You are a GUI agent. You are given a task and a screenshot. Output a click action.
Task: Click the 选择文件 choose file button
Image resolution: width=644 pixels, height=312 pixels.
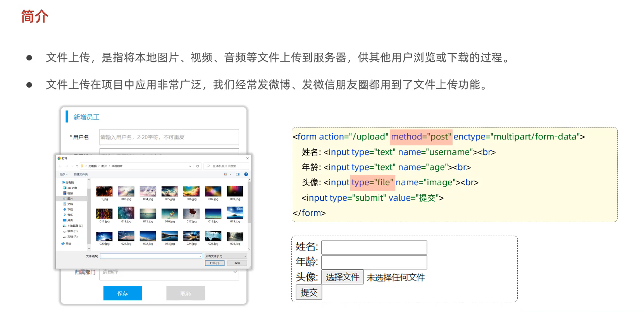click(x=342, y=277)
